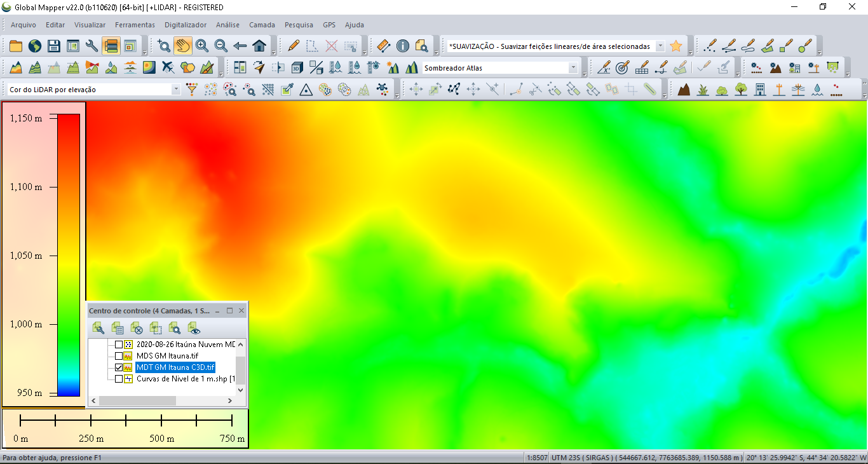Click the Control Center scroll down arrow
Image resolution: width=868 pixels, height=464 pixels.
[x=240, y=390]
